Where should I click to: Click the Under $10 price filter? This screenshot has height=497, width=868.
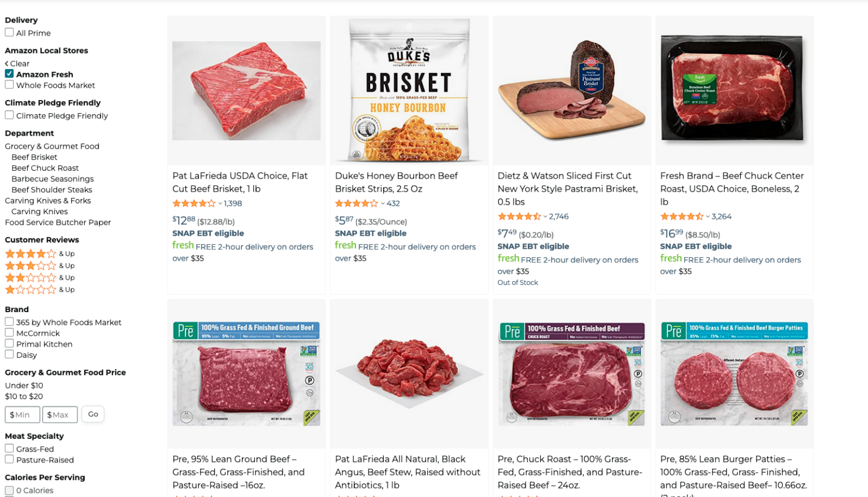coord(24,385)
